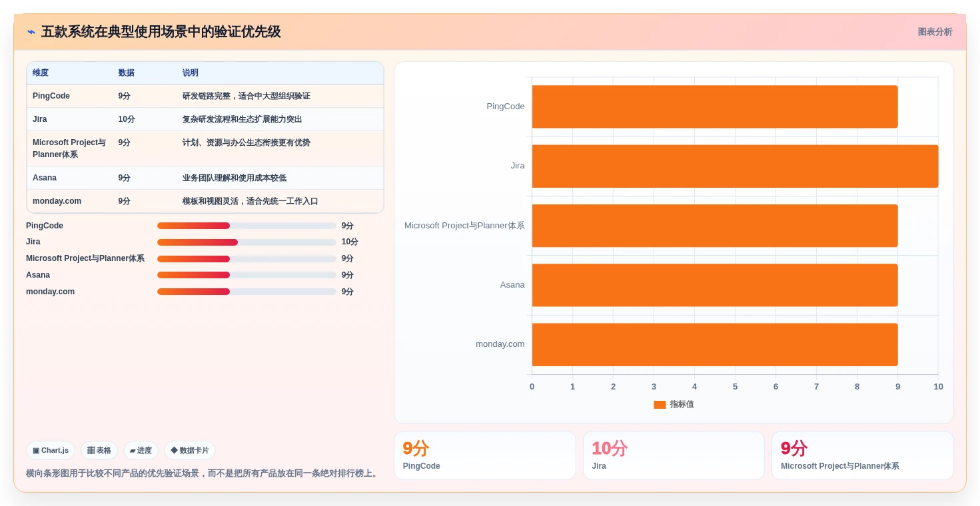Click the monday.com label in progress list
This screenshot has height=506, width=980.
pos(51,292)
